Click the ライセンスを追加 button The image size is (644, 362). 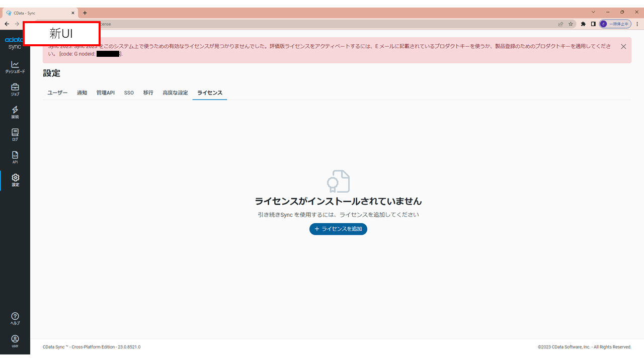click(338, 229)
